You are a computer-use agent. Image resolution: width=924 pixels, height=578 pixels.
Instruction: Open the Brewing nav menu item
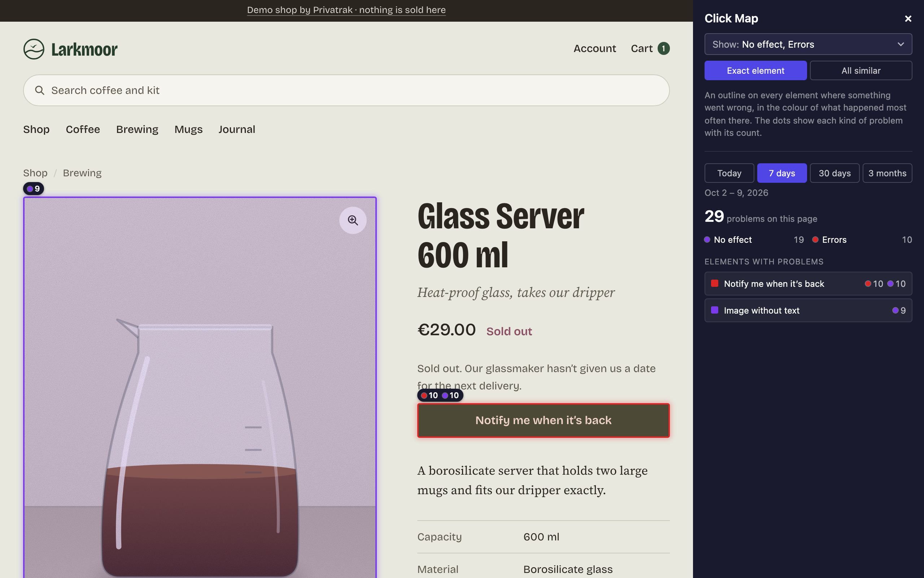coord(137,129)
